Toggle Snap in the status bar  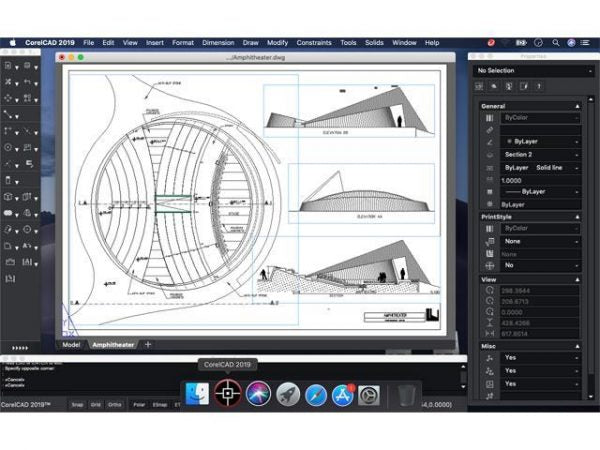(x=77, y=404)
